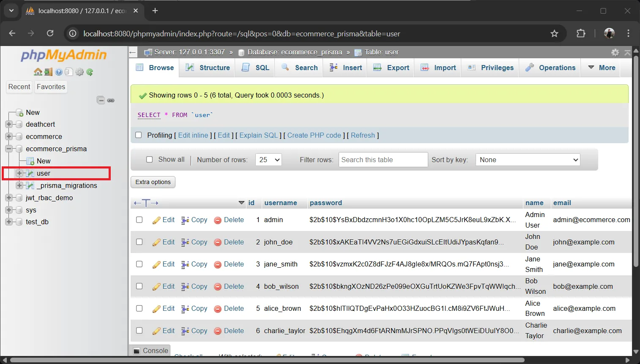Switch to the SQL tab
The height and width of the screenshot is (364, 640).
[255, 68]
